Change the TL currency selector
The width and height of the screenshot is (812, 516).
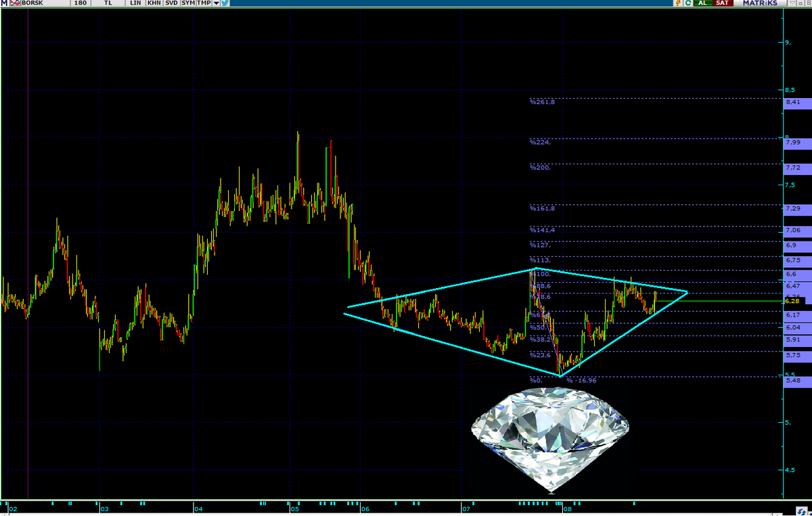point(108,3)
